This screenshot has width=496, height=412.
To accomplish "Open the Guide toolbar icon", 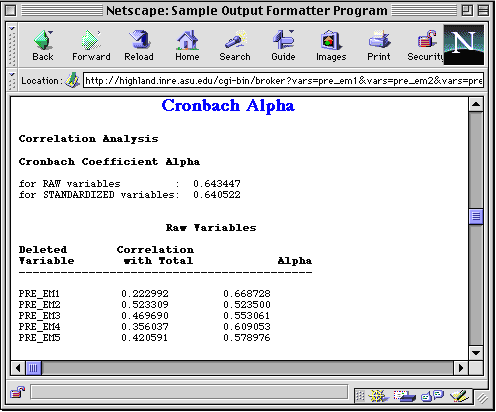I will [x=283, y=45].
